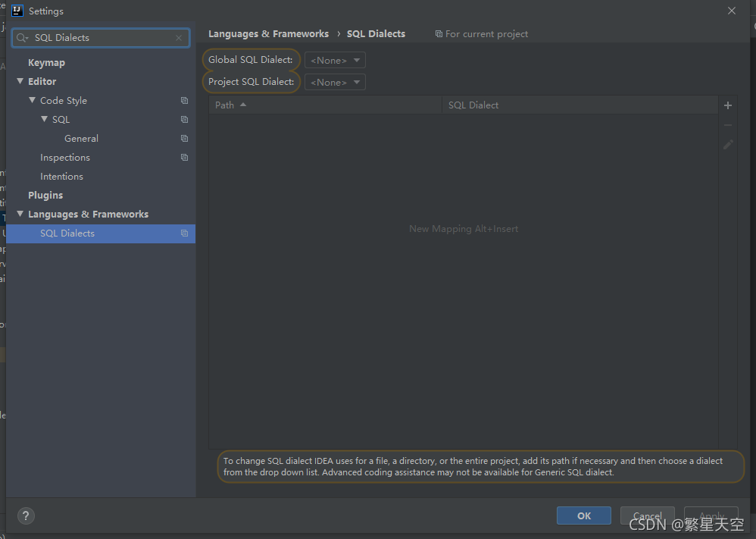Collapse the Languages & Frameworks section
The height and width of the screenshot is (539, 756).
(x=20, y=215)
